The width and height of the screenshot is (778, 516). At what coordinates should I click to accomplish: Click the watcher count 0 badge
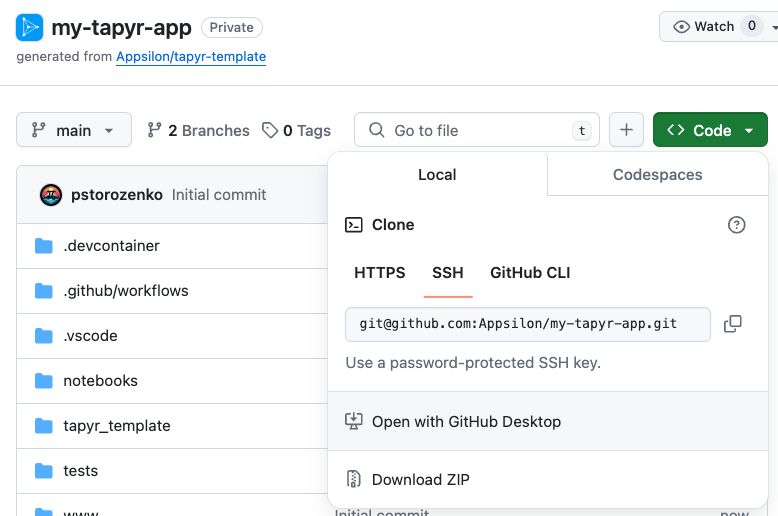click(x=752, y=26)
